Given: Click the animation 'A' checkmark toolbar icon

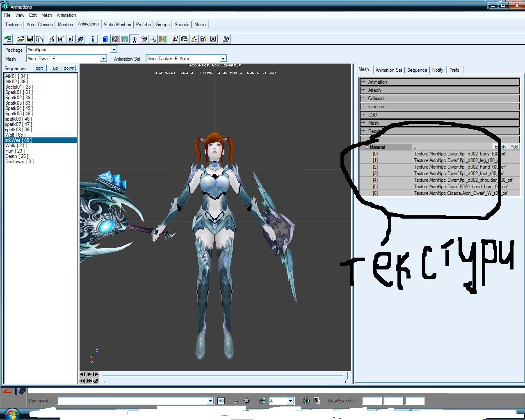Looking at the screenshot, I should click(x=61, y=39).
